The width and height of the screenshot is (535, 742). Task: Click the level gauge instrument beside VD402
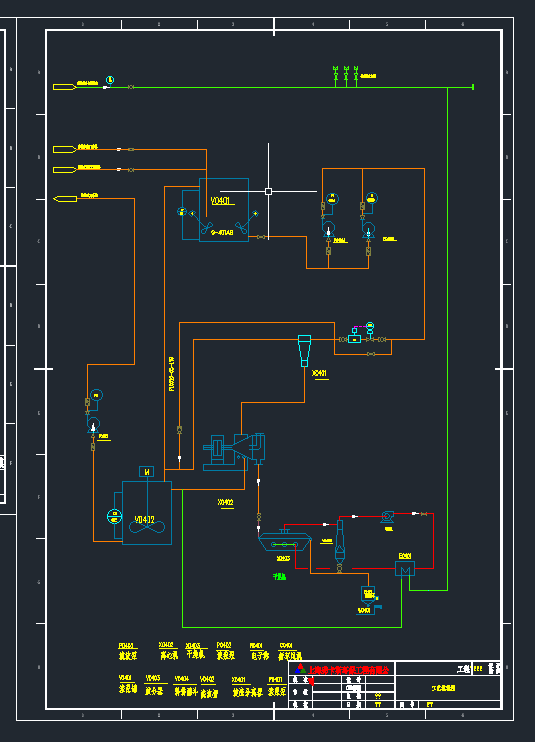click(x=114, y=516)
